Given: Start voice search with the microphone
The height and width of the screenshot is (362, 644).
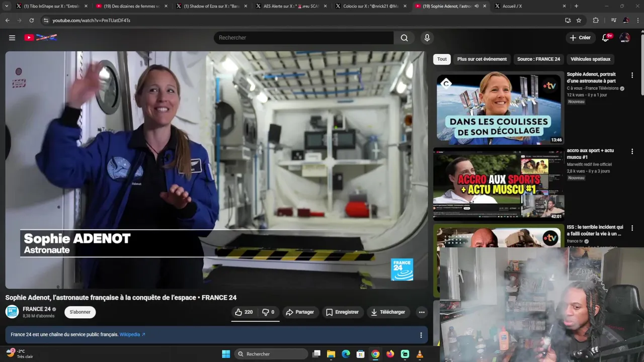Looking at the screenshot, I should 427,38.
